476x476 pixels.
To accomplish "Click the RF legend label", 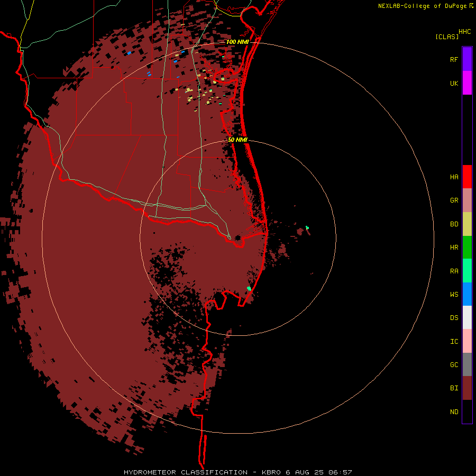I will [x=454, y=59].
